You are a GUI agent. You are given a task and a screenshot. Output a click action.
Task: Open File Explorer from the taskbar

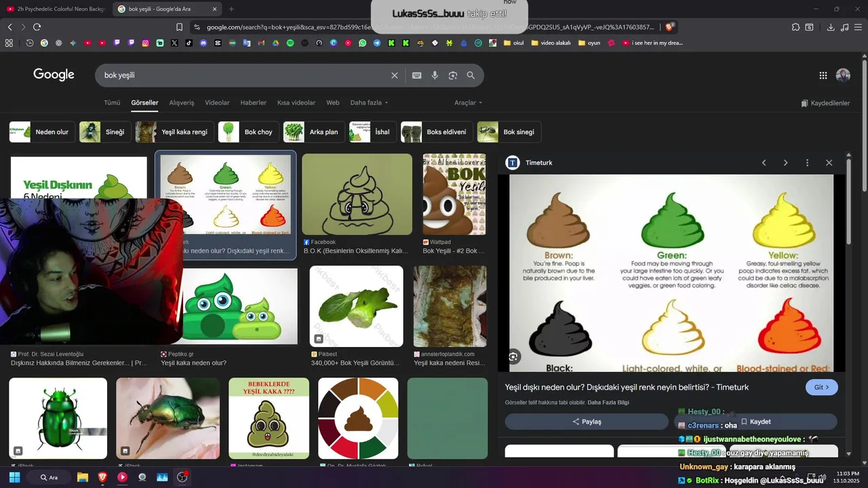tap(83, 477)
